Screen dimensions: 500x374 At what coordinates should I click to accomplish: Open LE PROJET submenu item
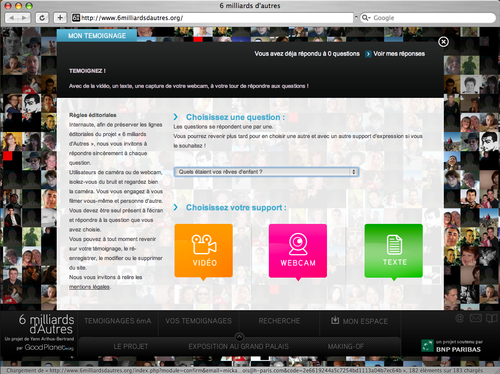[131, 347]
